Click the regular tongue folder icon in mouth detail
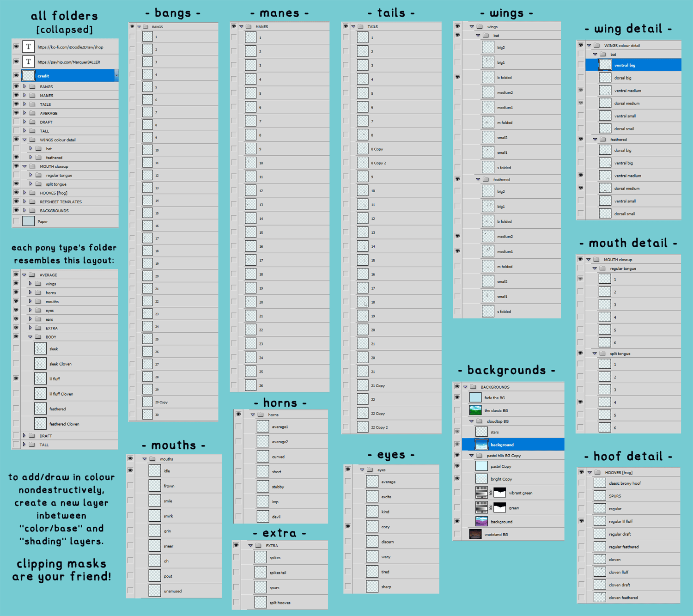Screen dimensions: 693x616 (602, 268)
